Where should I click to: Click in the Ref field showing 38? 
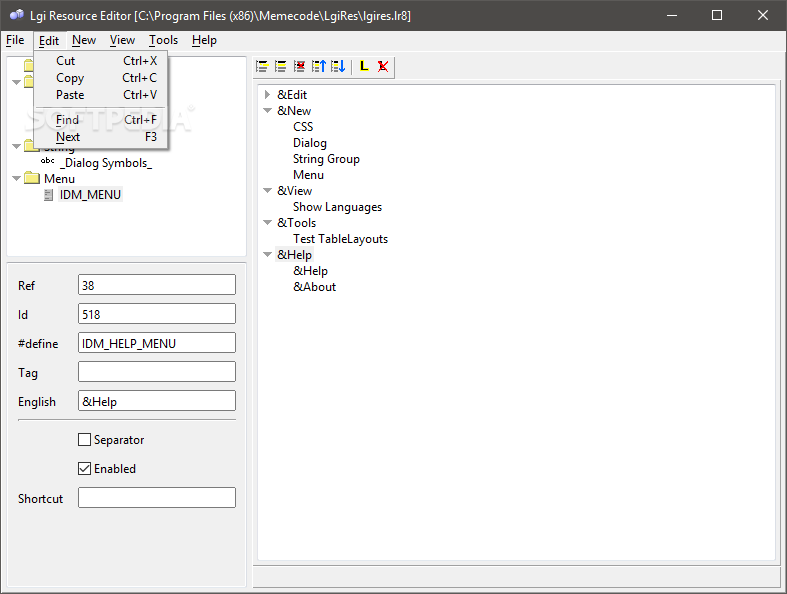[157, 285]
